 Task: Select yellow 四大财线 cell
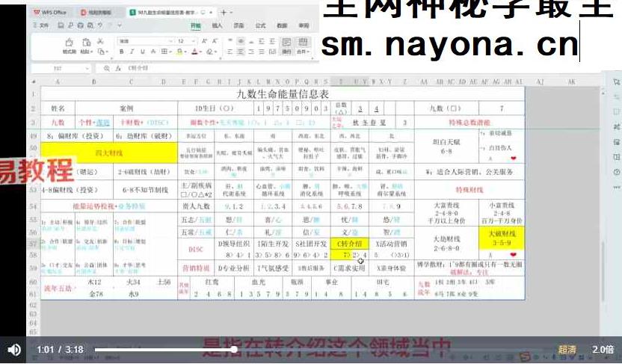tap(109, 152)
